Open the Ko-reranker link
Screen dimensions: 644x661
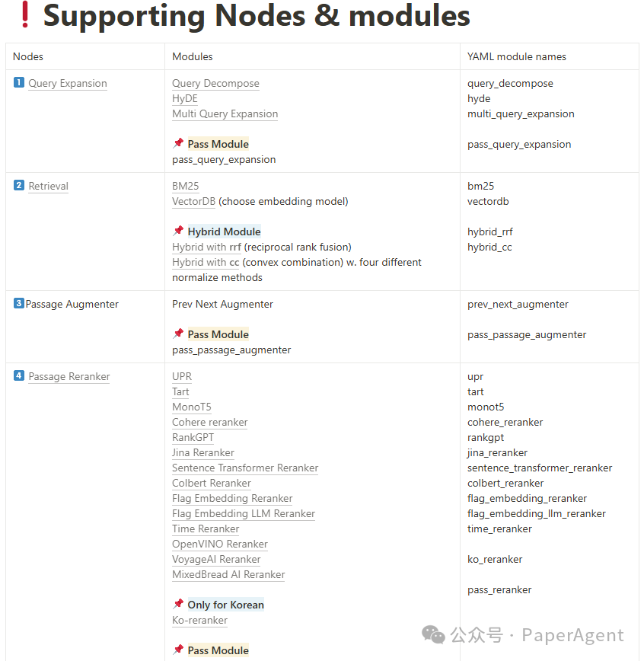coord(199,621)
